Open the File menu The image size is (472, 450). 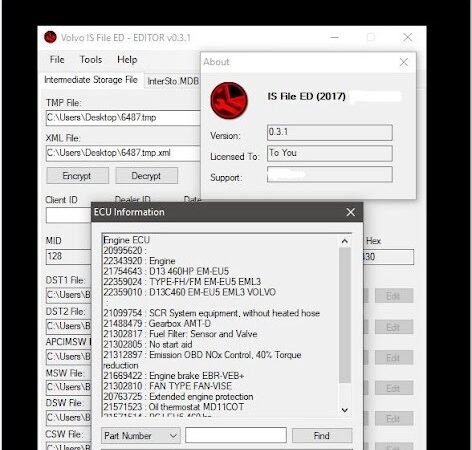(x=57, y=60)
